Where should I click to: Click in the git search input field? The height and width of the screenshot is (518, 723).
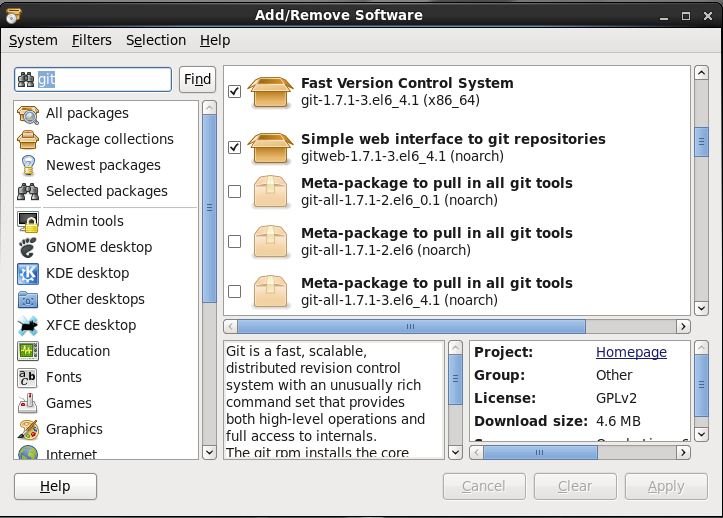[x=93, y=79]
